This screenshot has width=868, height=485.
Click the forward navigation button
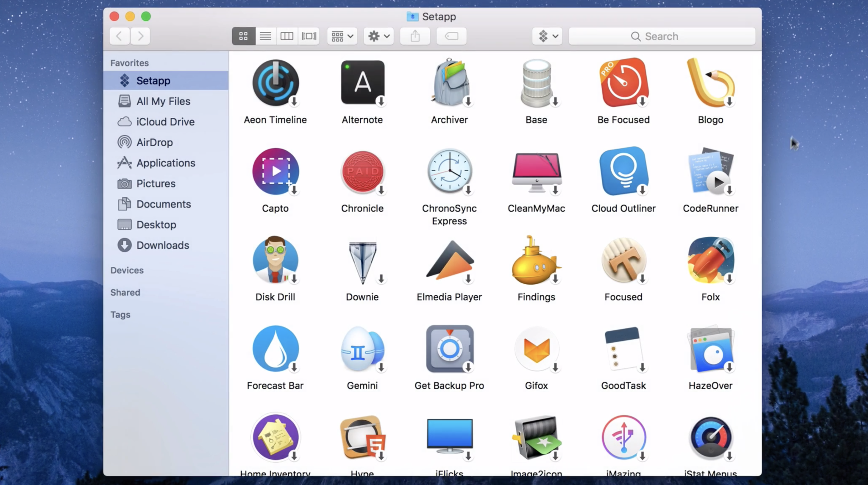pos(140,36)
